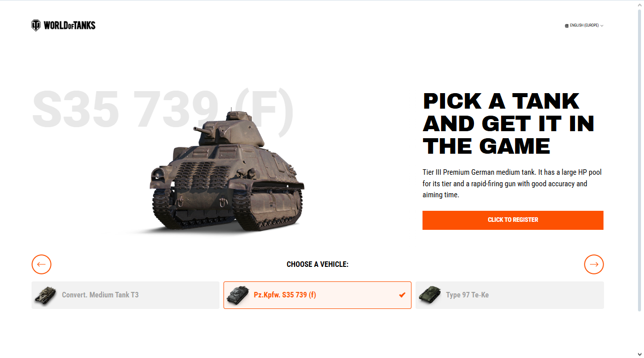Click the right carousel arrow icon
The height and width of the screenshot is (358, 644).
point(594,264)
